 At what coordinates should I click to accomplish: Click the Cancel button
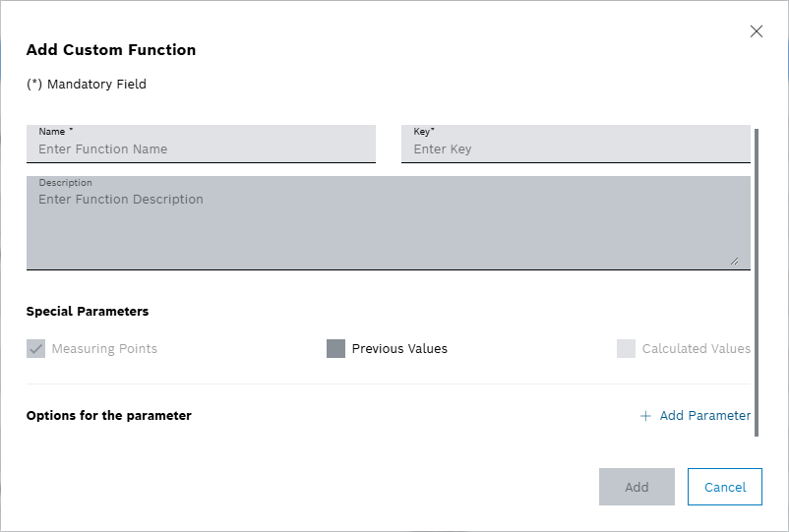click(x=725, y=487)
